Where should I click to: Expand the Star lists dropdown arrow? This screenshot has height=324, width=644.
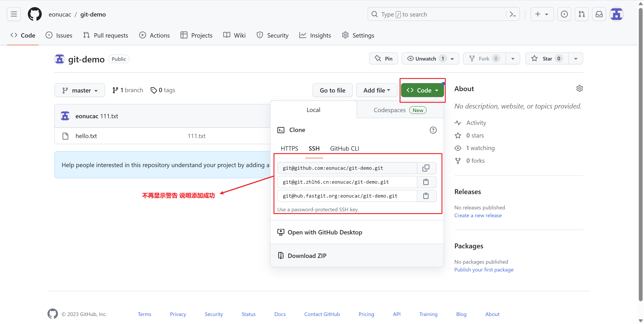[x=576, y=58]
